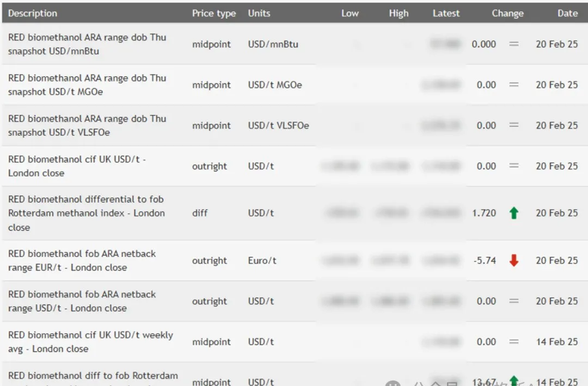Sort by Price type column header
Viewport: 588px width, 386px height.
[x=213, y=13]
